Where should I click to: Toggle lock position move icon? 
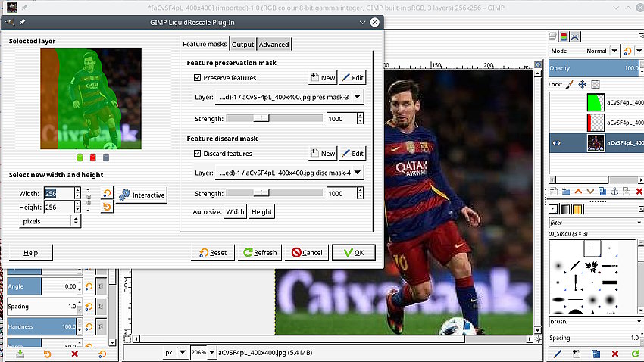click(x=583, y=85)
